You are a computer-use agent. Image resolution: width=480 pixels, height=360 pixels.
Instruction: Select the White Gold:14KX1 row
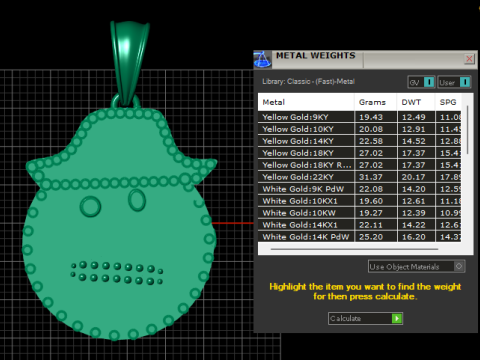[x=360, y=225]
